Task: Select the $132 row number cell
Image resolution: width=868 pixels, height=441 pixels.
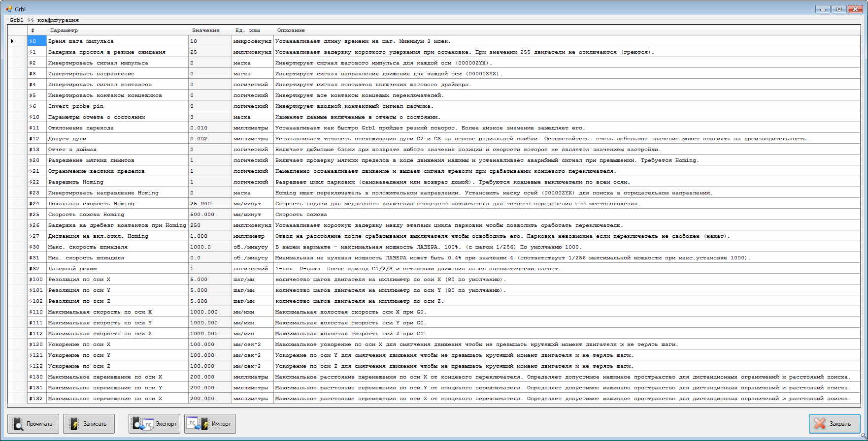Action: point(36,399)
